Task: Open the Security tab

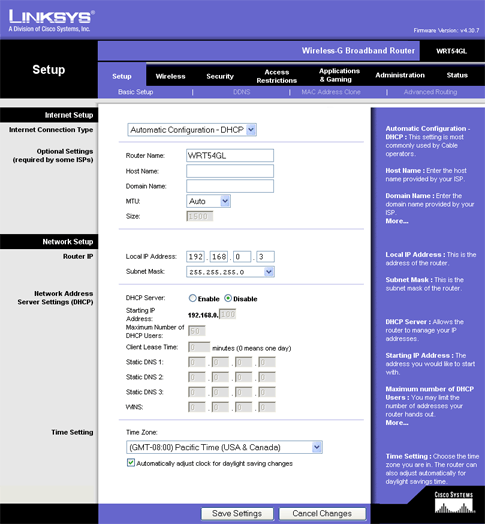Action: pyautogui.click(x=220, y=76)
